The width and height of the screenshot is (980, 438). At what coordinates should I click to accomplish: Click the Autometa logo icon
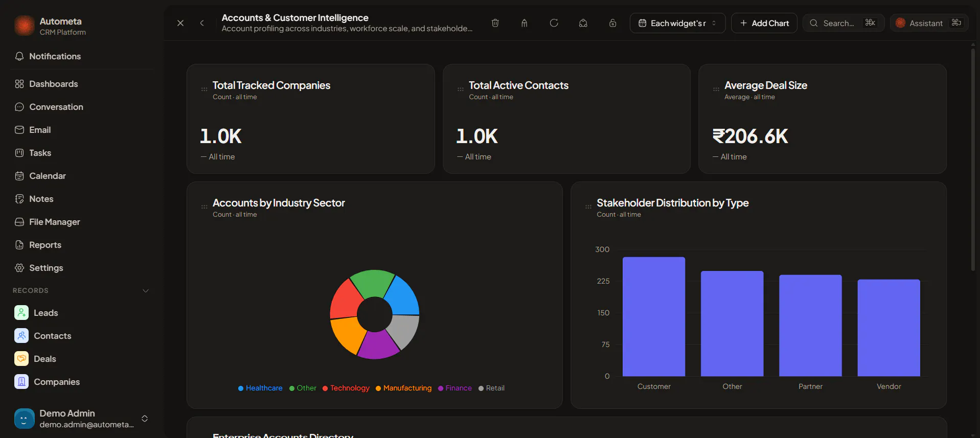point(24,26)
